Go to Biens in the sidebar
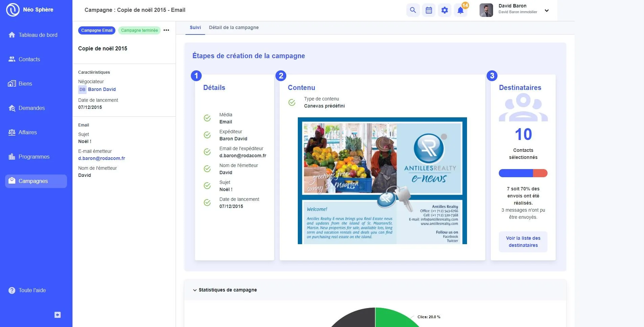The height and width of the screenshot is (327, 644). (20, 84)
